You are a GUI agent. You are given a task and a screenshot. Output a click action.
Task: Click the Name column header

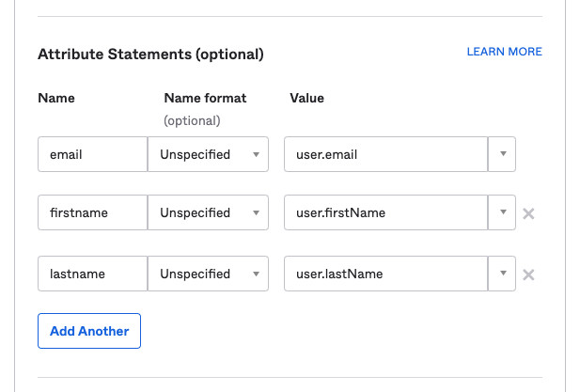coord(56,98)
